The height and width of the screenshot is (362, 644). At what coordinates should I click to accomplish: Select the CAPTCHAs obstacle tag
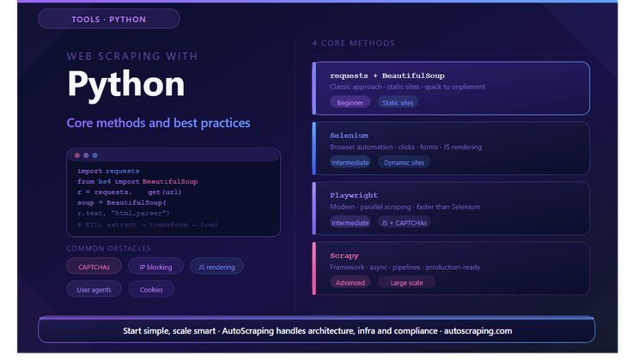pyautogui.click(x=94, y=267)
